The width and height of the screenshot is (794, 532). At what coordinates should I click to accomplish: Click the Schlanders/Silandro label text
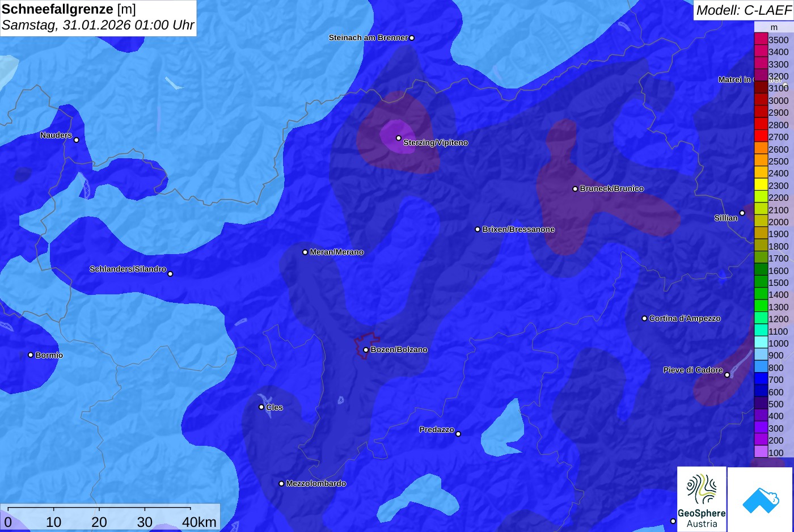coord(128,269)
